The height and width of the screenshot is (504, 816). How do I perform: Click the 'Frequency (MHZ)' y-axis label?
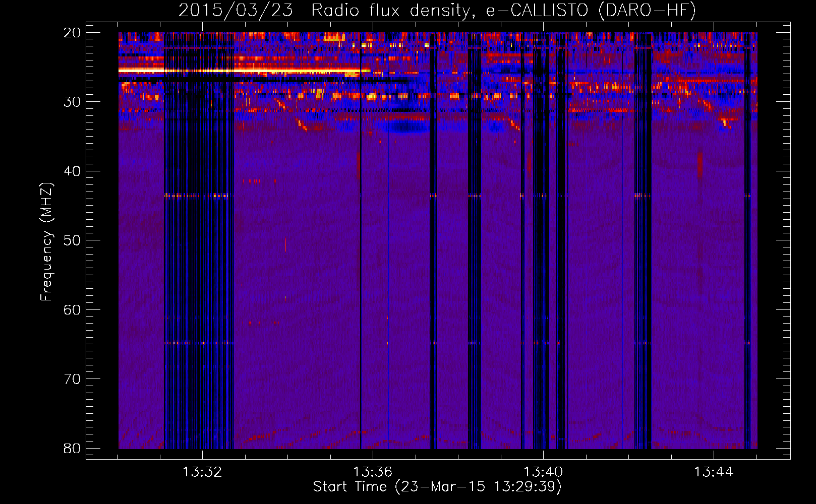click(x=46, y=242)
